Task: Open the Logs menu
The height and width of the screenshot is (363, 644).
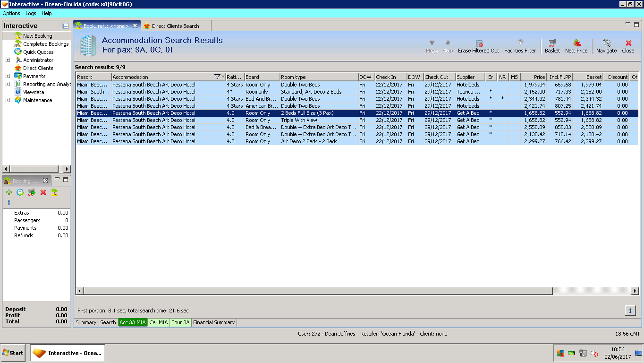Action: [31, 14]
